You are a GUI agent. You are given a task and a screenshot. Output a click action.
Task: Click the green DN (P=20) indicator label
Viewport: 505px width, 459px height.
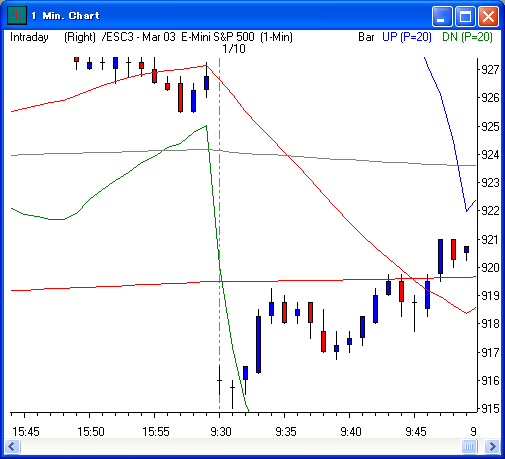click(x=467, y=37)
